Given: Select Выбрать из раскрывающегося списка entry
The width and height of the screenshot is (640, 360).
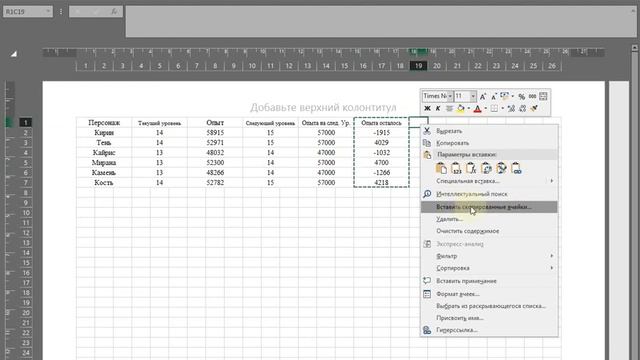Looking at the screenshot, I should [x=489, y=306].
